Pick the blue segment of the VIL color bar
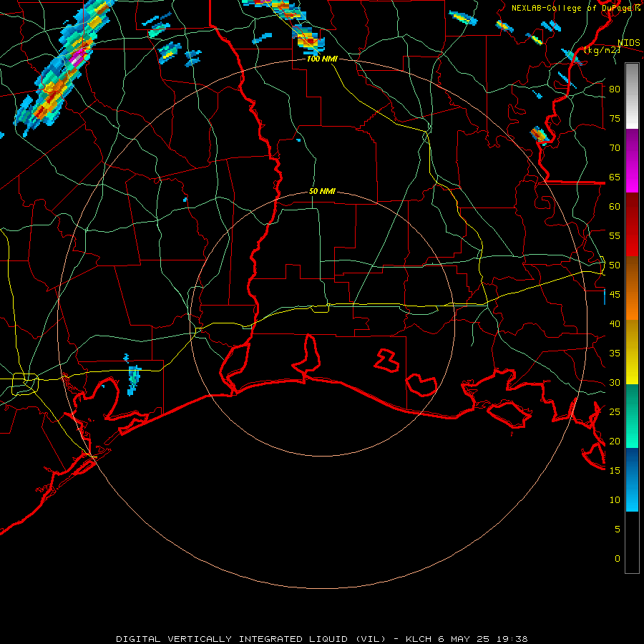 pyautogui.click(x=632, y=479)
